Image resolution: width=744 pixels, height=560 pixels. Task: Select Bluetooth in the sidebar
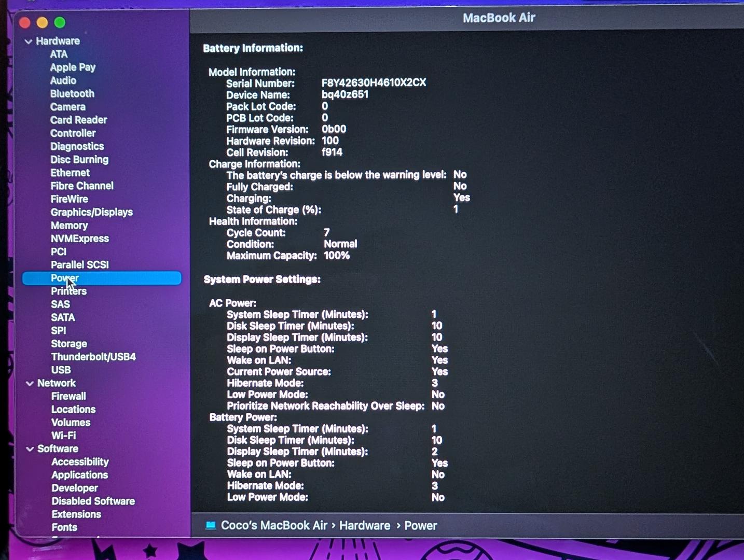coord(72,94)
